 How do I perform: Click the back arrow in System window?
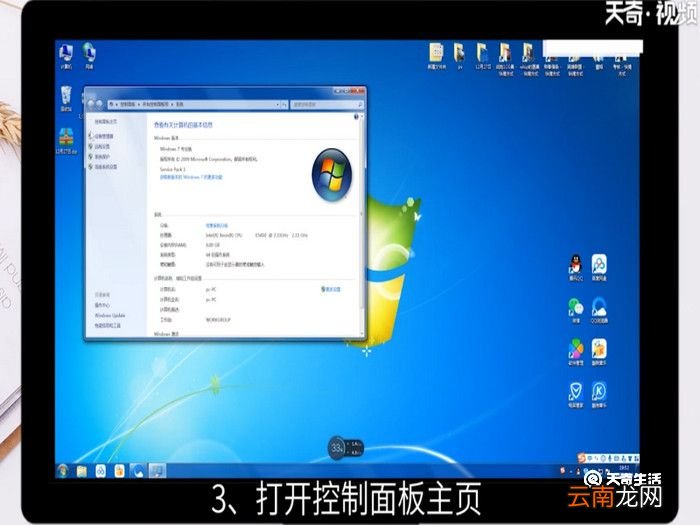click(92, 104)
